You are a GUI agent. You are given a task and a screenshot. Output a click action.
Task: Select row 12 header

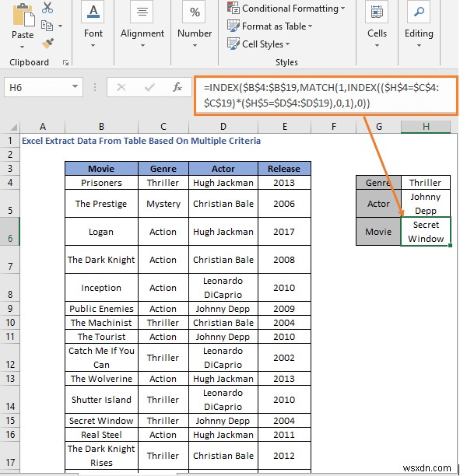coord(9,358)
